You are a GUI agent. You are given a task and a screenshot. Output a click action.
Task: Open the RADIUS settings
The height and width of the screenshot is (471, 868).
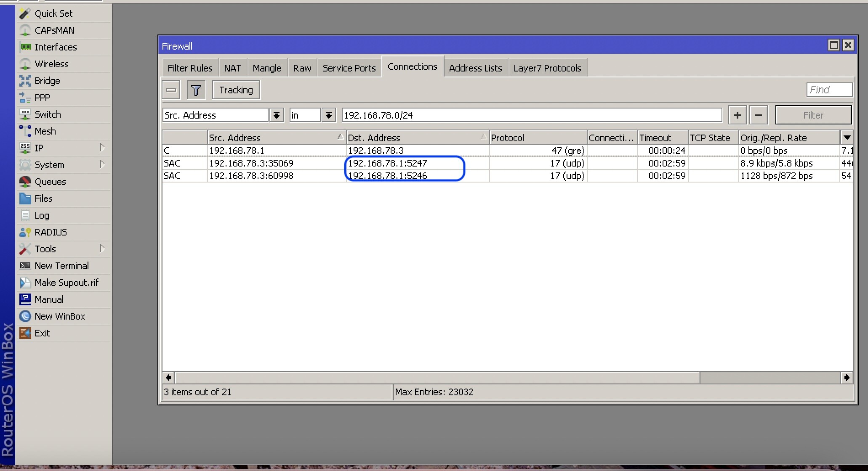point(64,232)
